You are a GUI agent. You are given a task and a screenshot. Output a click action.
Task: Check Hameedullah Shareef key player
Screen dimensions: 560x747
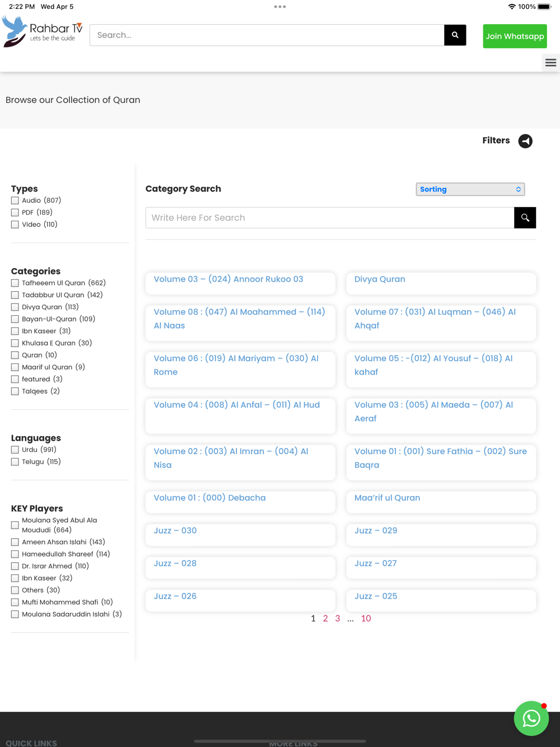tap(15, 554)
